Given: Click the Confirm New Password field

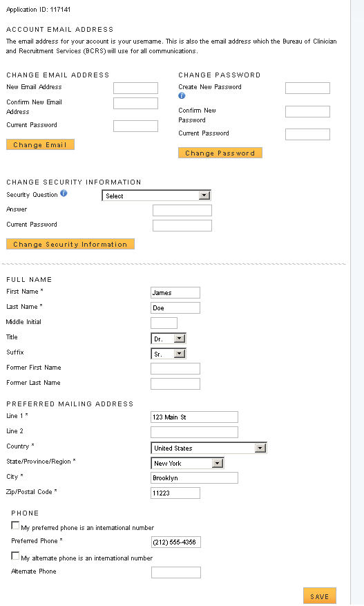Looking at the screenshot, I should coord(307,111).
